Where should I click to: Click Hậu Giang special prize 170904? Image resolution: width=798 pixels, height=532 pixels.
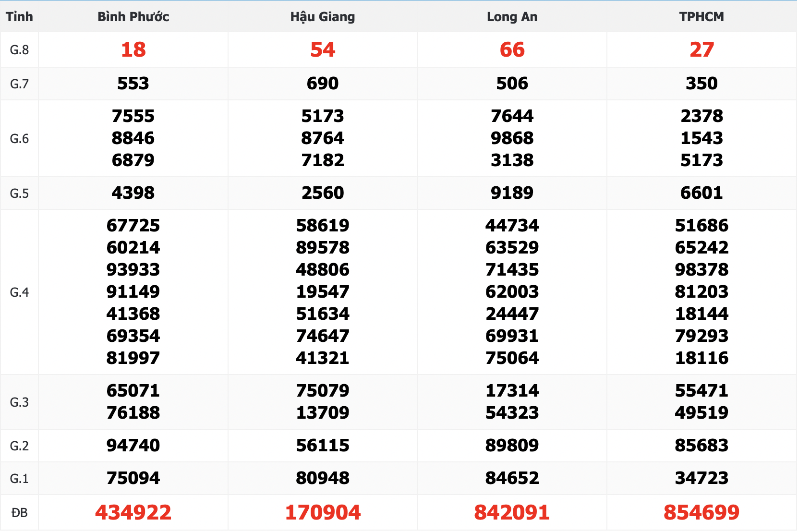pyautogui.click(x=323, y=513)
